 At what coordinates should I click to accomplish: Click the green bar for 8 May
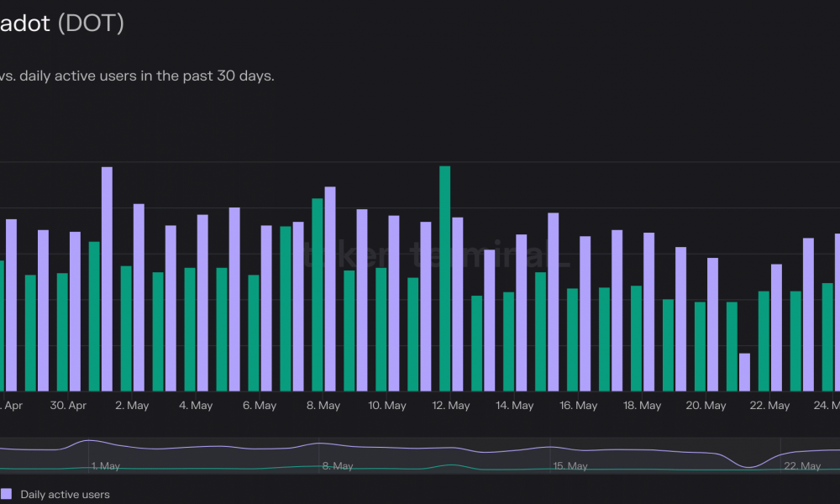(x=318, y=295)
